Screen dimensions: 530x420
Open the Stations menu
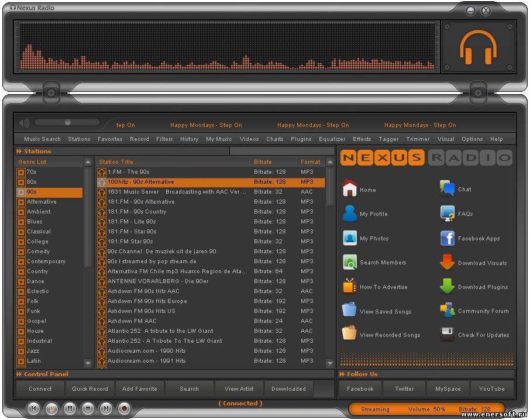click(x=79, y=139)
